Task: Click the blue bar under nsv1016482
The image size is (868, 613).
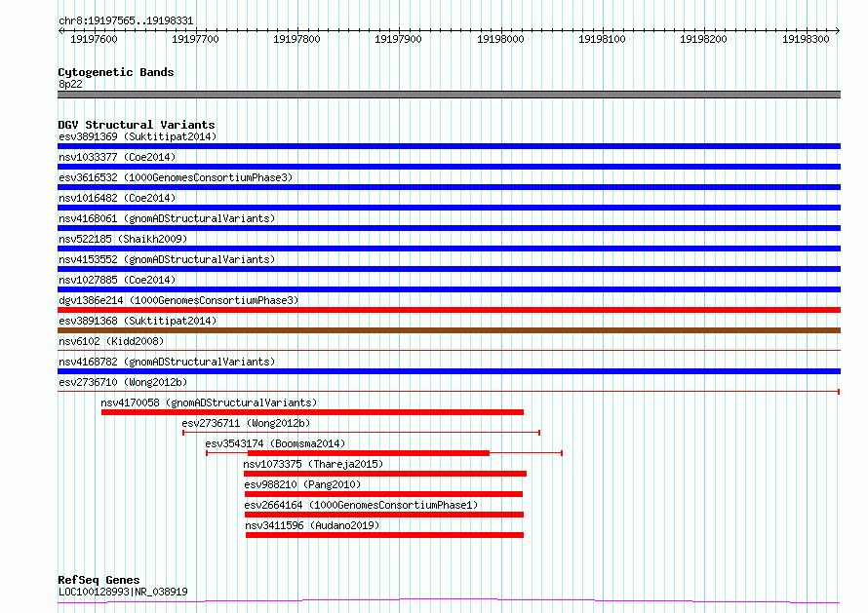Action: [449, 208]
